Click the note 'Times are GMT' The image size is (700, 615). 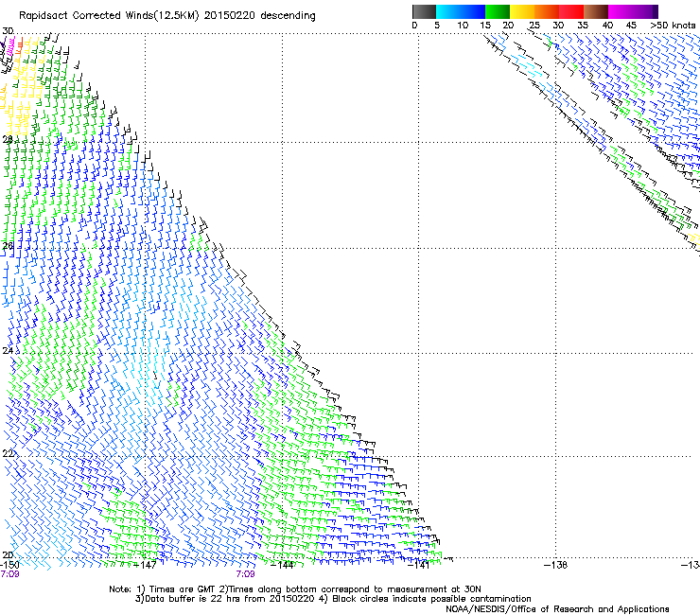182,589
